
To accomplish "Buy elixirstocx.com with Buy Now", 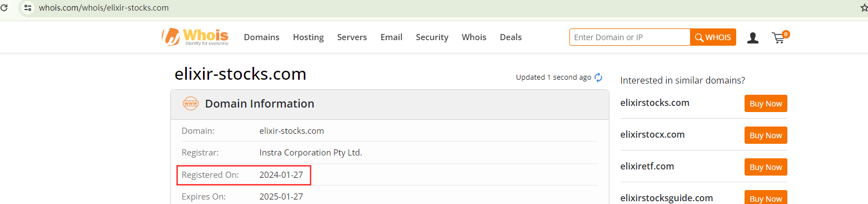I will pos(766,135).
